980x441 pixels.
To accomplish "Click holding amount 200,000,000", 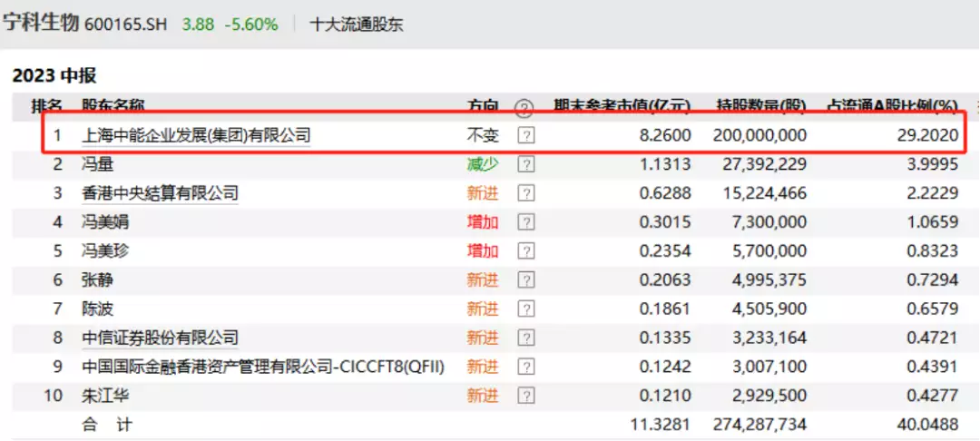I will (x=759, y=135).
